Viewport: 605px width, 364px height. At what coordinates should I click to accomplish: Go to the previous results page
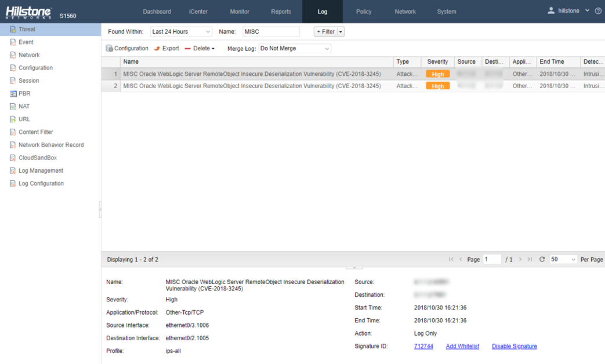tap(461, 260)
